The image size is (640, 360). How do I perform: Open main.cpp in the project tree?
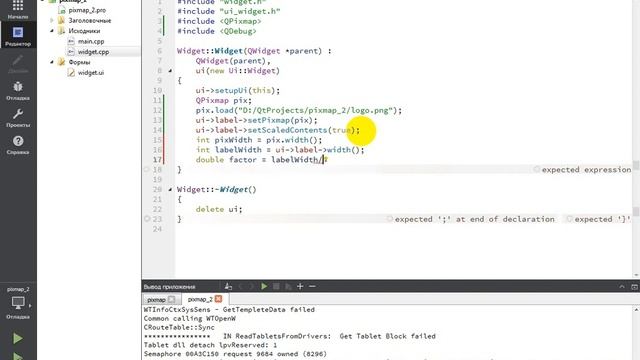[91, 41]
